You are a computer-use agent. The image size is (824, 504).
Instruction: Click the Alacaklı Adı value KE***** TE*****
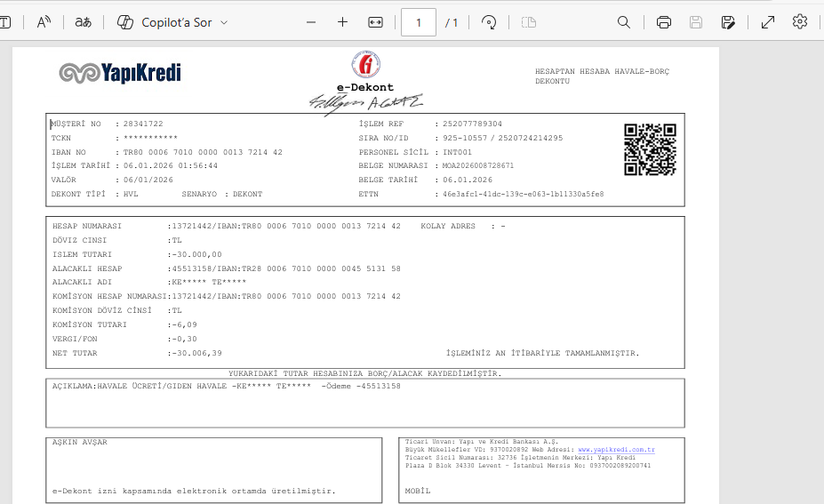209,282
